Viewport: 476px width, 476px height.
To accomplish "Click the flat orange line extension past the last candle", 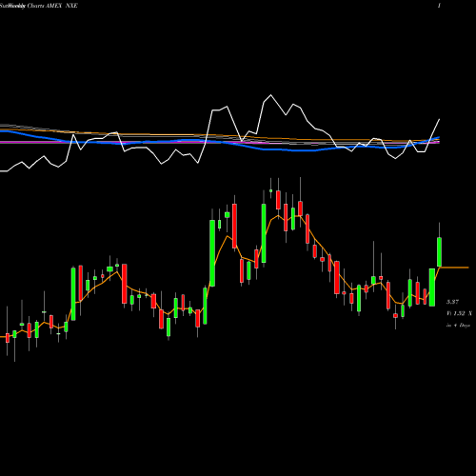I will (454, 268).
